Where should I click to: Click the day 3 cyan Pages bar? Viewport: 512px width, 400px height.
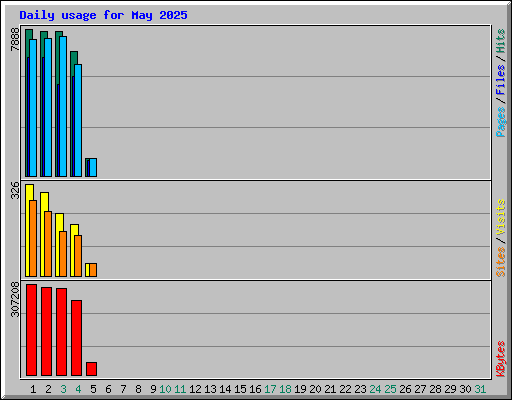[x=63, y=107]
